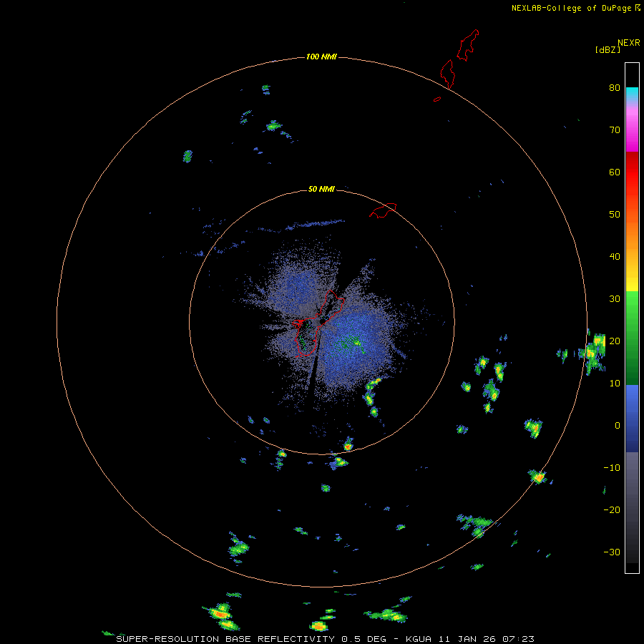Click the red outlined island on 50 NMI ring
The image size is (644, 644).
pyautogui.click(x=383, y=210)
